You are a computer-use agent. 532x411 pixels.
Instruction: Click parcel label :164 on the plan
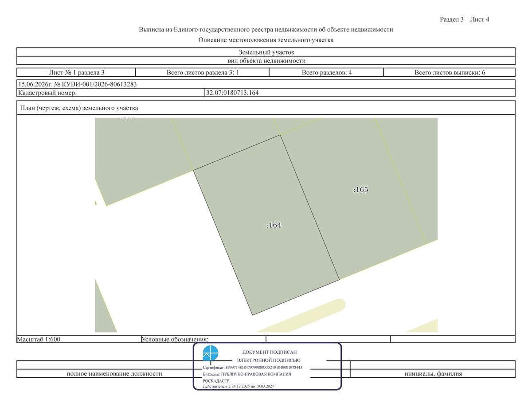(x=274, y=225)
